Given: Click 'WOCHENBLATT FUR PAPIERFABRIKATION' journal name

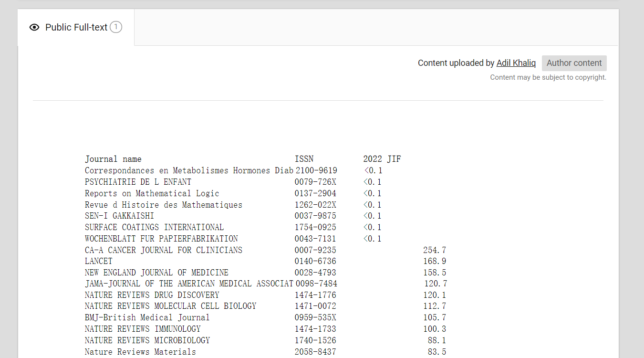Looking at the screenshot, I should (161, 239).
